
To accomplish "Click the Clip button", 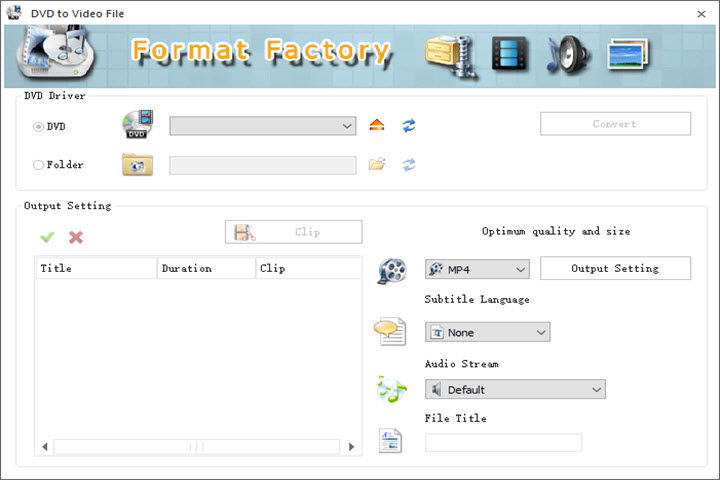I will [293, 232].
